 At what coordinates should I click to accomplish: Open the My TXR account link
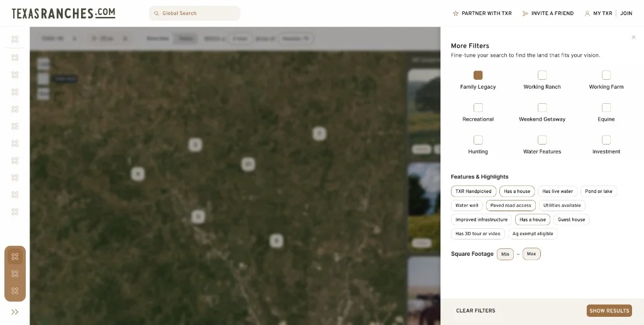(599, 13)
